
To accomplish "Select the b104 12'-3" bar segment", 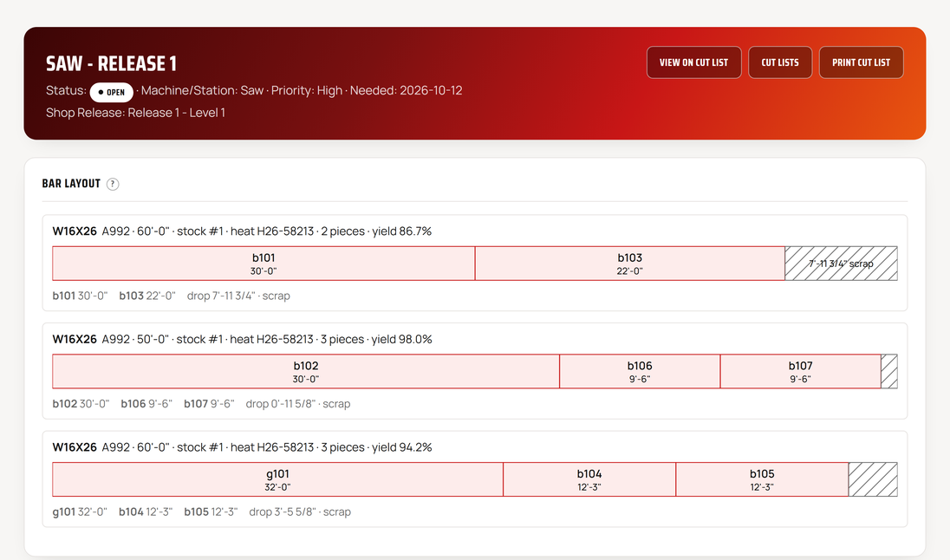I will pos(589,479).
